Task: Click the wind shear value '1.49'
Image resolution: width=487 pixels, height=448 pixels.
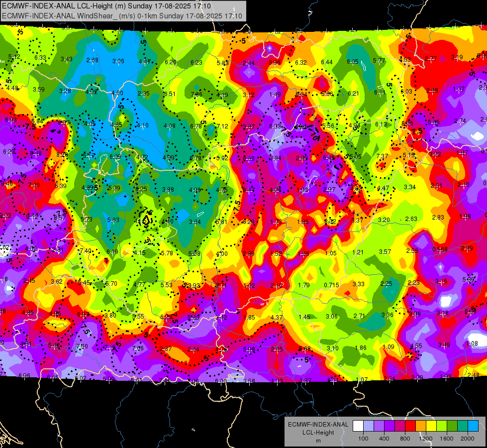Action: (275, 95)
